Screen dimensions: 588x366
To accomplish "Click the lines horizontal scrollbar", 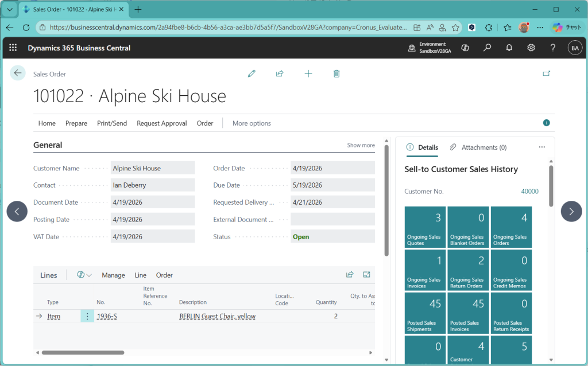I will click(83, 352).
